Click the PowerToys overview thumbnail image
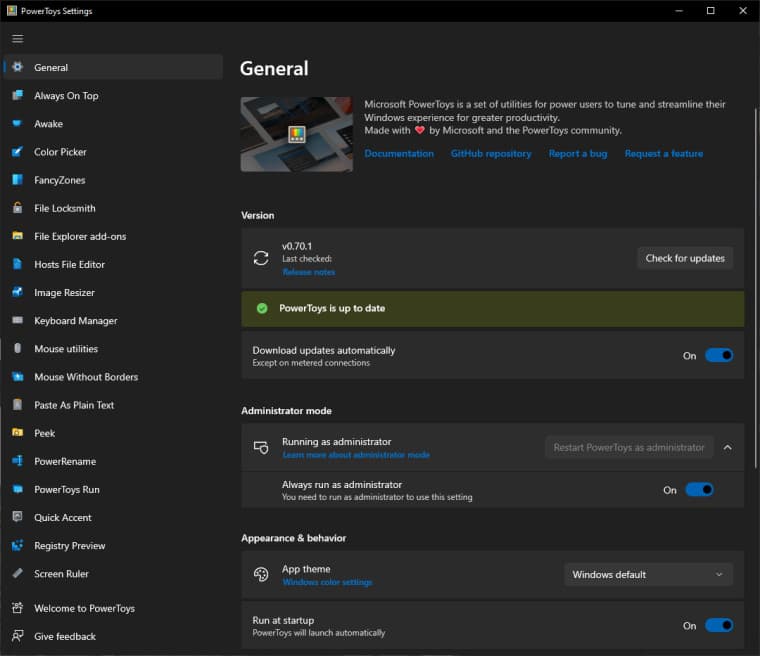 click(296, 134)
